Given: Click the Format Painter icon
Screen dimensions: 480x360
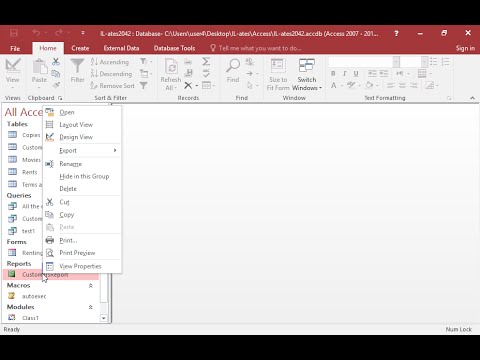Looking at the screenshot, I should [x=56, y=85].
